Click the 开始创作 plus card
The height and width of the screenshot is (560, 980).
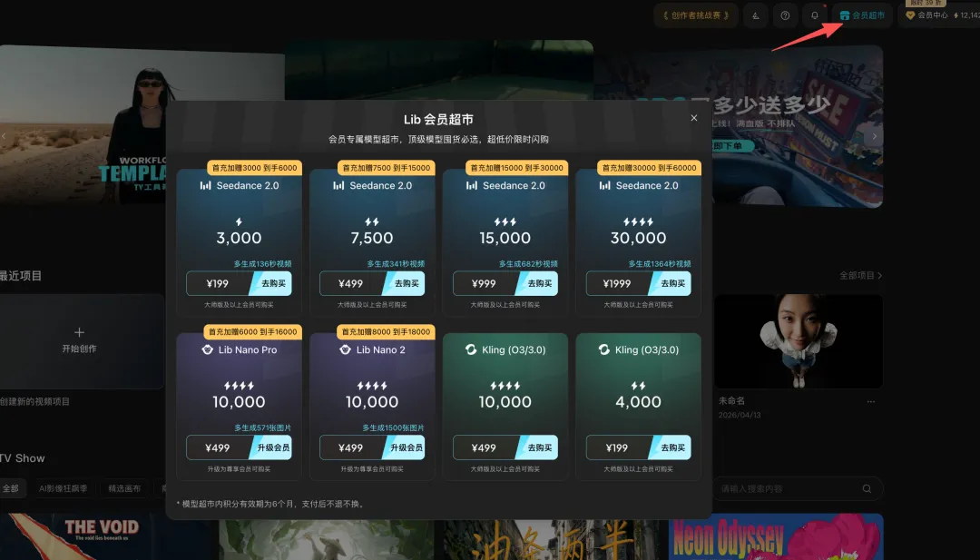click(x=79, y=340)
